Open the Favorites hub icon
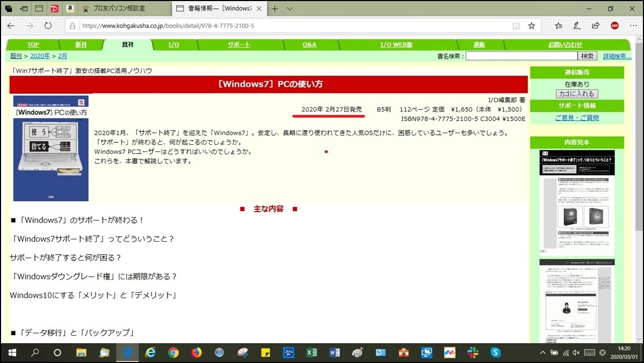 click(559, 25)
